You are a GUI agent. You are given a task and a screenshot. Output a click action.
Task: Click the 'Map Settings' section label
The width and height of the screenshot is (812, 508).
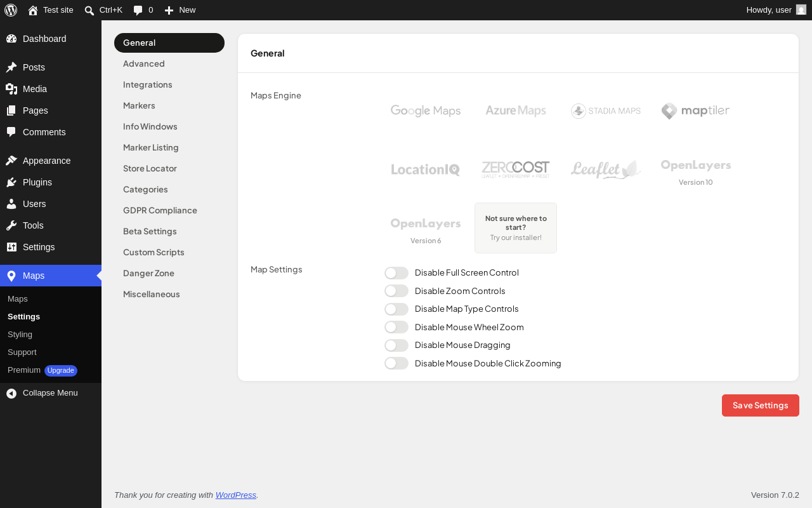(x=277, y=269)
